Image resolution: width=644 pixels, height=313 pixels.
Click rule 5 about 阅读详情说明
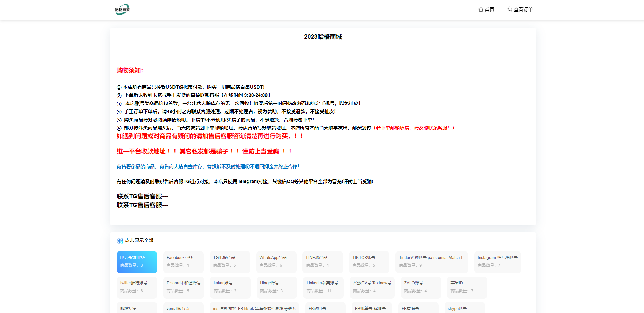216,120
